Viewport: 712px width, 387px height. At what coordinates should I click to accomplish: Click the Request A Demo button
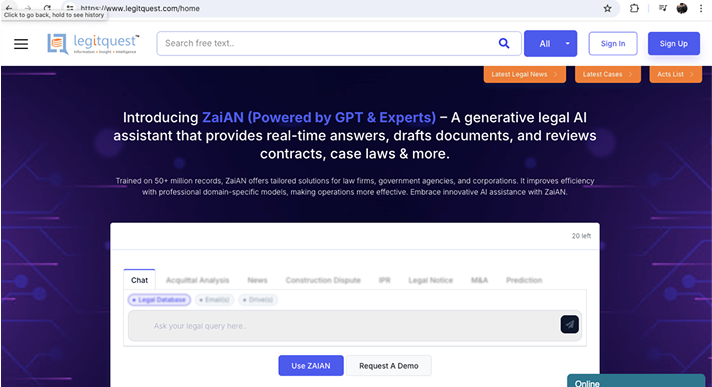[x=389, y=366]
